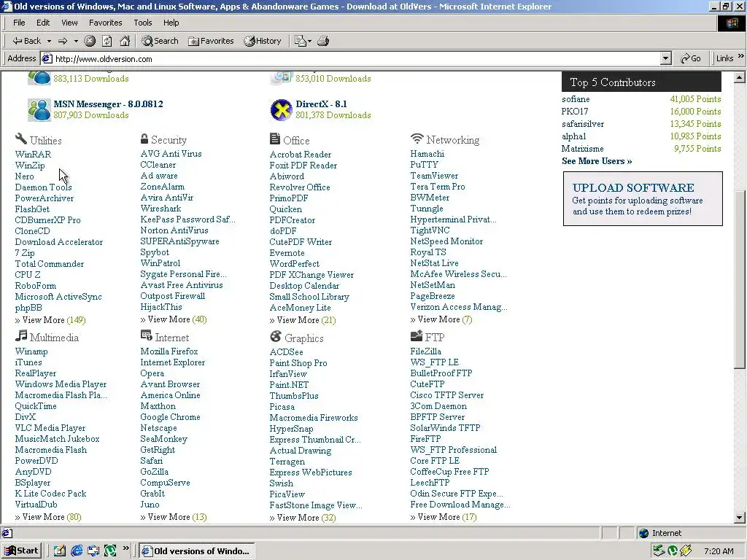The height and width of the screenshot is (560, 747).
Task: Open the Search pane button
Action: point(160,41)
